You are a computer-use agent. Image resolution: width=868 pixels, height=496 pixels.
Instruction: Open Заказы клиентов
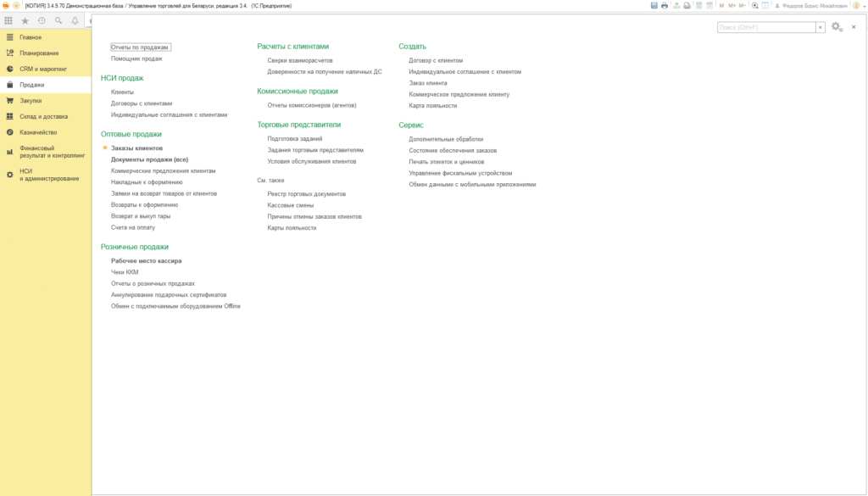click(136, 148)
